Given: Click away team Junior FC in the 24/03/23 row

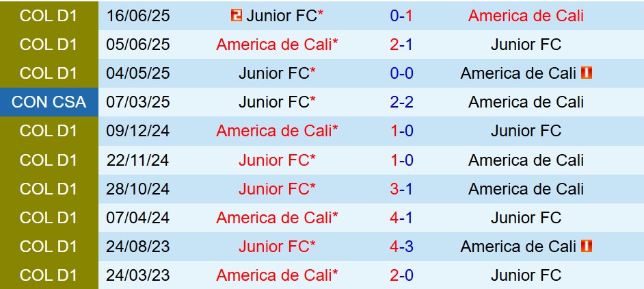Looking at the screenshot, I should (x=526, y=275).
